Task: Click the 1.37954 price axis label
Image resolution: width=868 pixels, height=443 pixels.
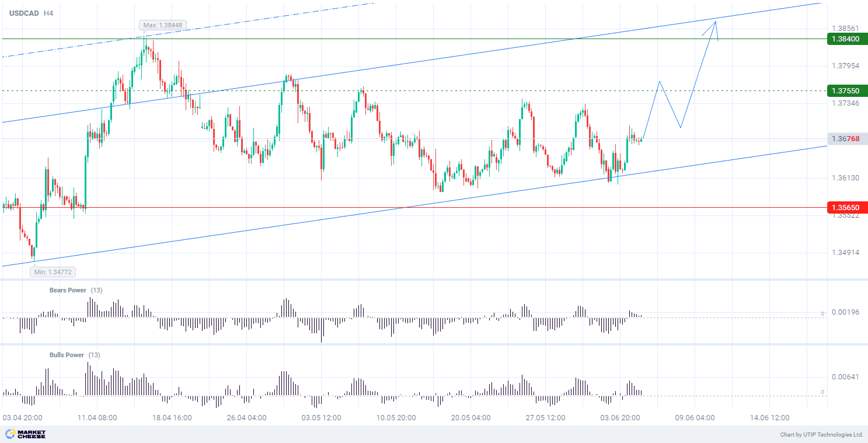Action: 845,65
